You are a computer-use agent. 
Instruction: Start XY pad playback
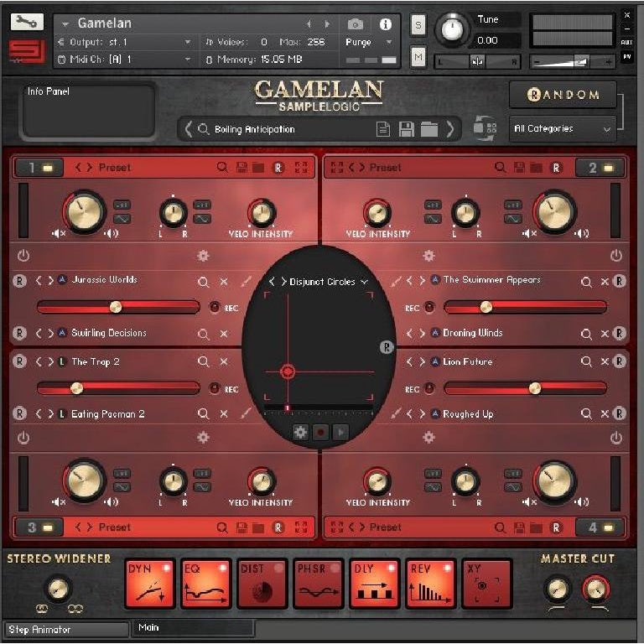340,432
